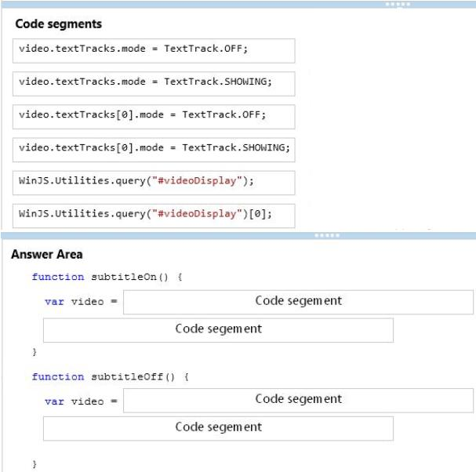Select the video.textTracks.mode = TextTrack.OFF segment
476x472 pixels.
coord(154,51)
